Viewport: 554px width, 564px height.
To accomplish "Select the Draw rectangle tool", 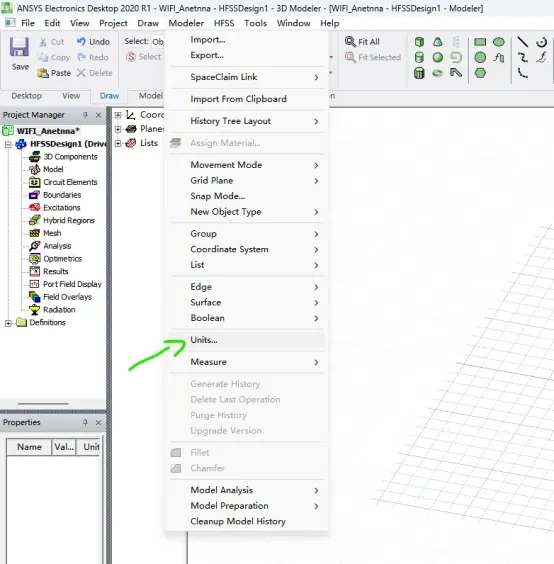I will point(480,42).
